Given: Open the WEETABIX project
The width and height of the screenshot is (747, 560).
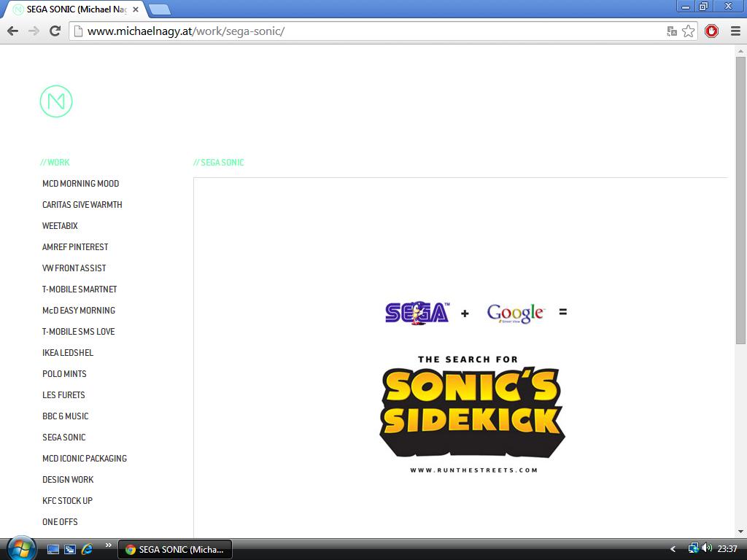Looking at the screenshot, I should pos(60,226).
